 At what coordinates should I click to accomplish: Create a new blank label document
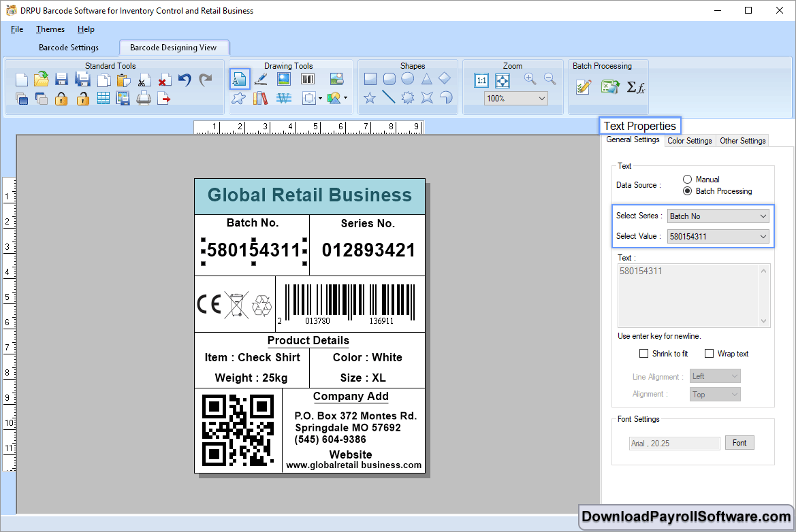point(21,80)
